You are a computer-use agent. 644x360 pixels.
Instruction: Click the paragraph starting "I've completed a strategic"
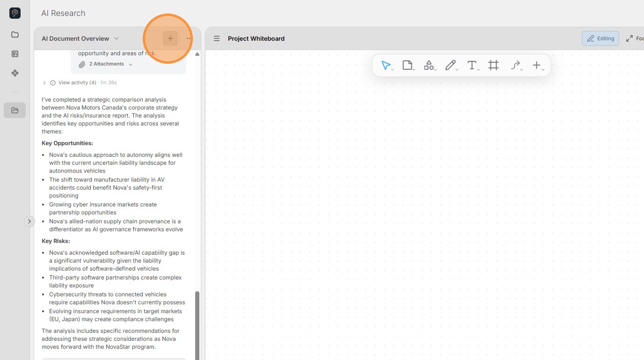[110, 116]
